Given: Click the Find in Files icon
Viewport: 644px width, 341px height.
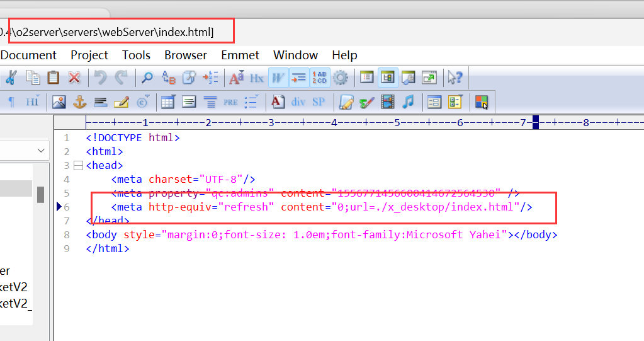Looking at the screenshot, I should click(189, 78).
